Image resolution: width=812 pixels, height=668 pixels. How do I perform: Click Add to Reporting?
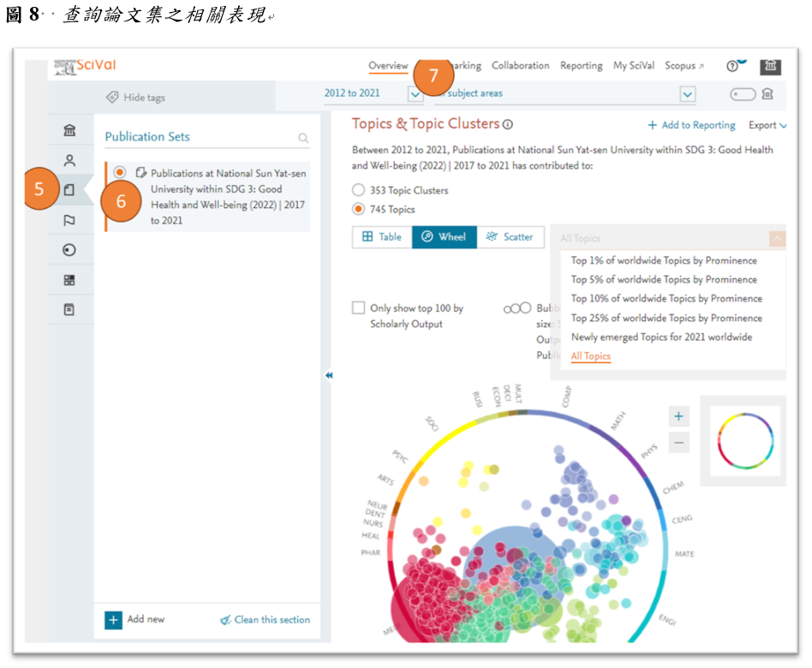click(x=691, y=125)
